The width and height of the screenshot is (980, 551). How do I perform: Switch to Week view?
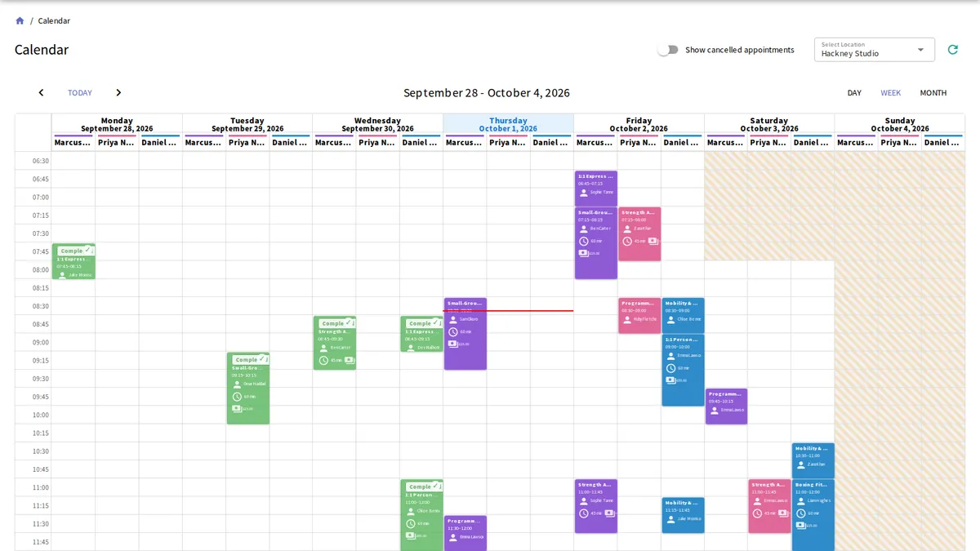(890, 93)
